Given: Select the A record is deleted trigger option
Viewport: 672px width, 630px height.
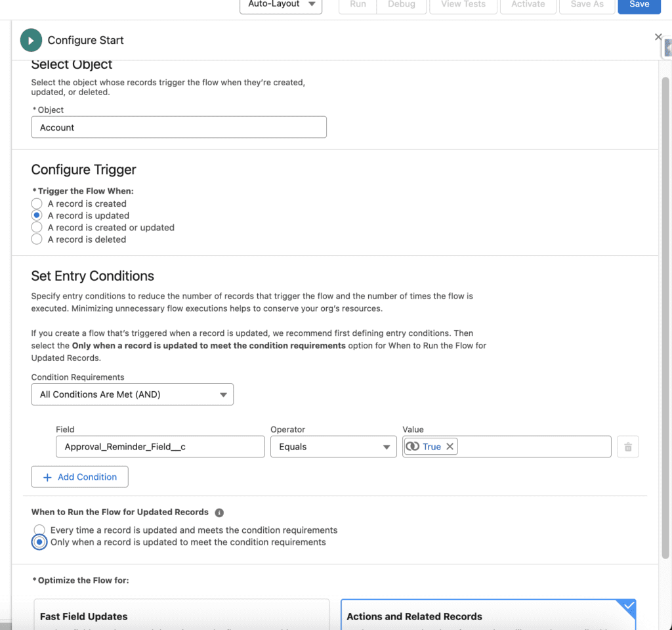Looking at the screenshot, I should coord(36,239).
